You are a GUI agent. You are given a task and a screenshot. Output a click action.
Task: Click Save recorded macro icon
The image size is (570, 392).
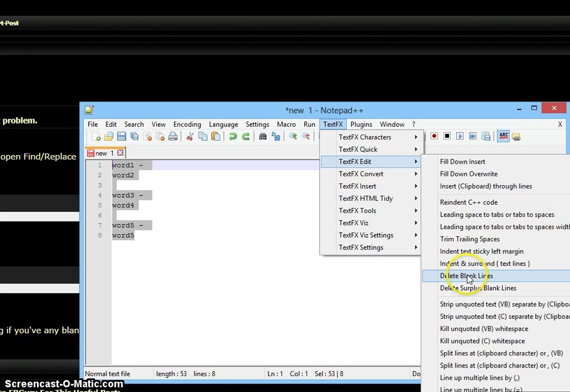click(486, 136)
